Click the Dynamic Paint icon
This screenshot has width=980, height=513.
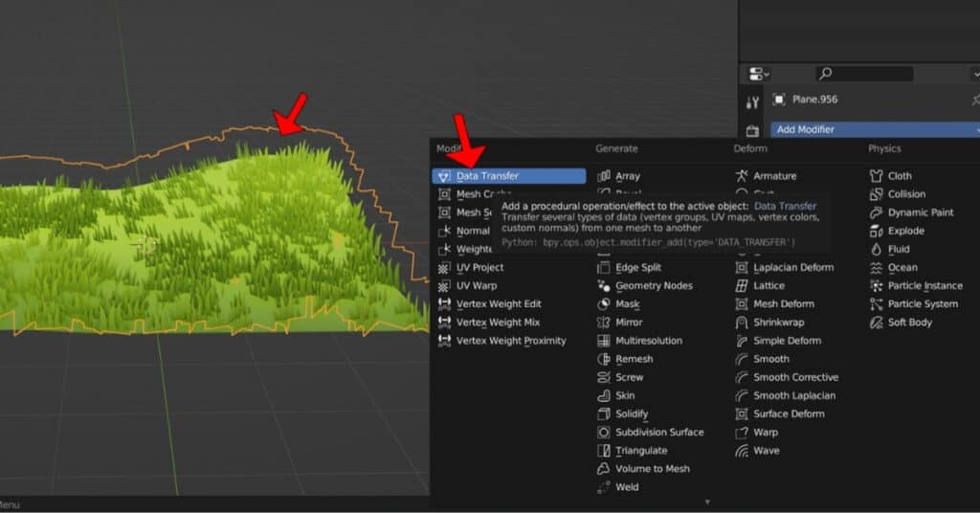(877, 212)
